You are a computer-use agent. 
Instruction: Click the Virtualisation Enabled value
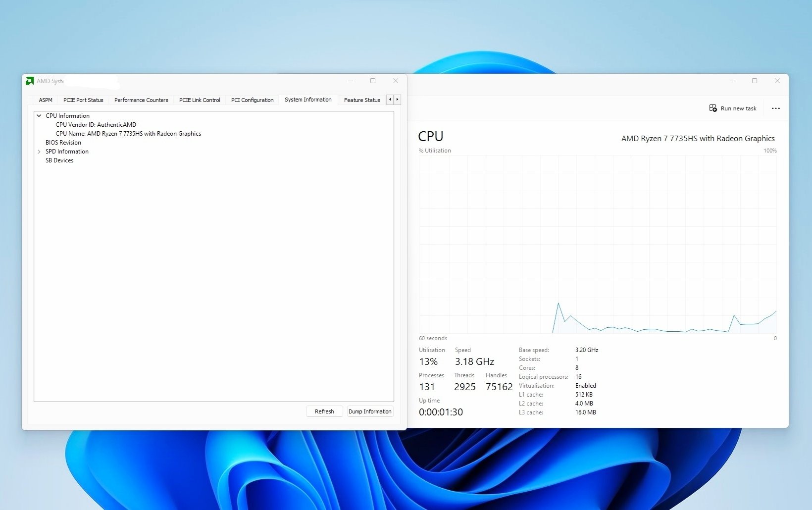click(586, 386)
